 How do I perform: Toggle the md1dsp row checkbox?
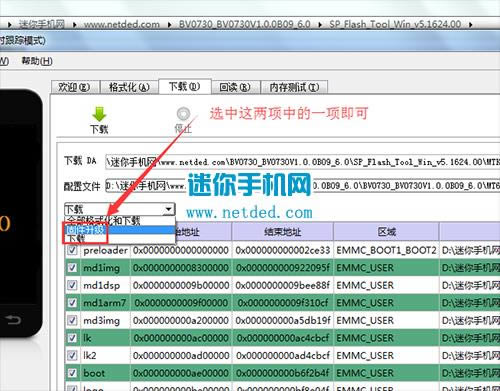pyautogui.click(x=72, y=285)
